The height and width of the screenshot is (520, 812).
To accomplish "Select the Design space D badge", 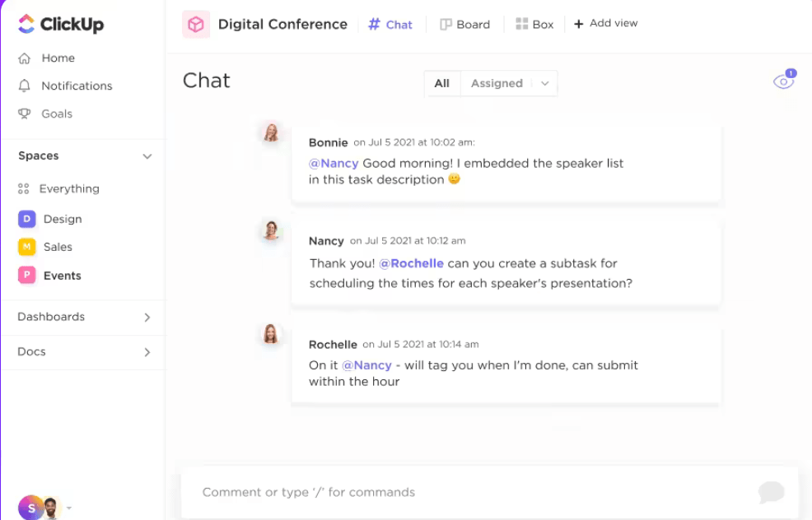I will click(x=27, y=219).
